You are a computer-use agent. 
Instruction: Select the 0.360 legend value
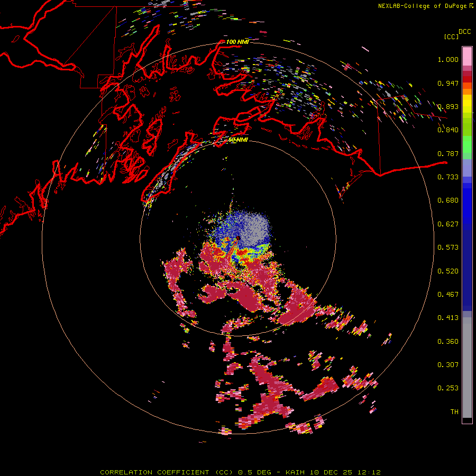pos(448,342)
